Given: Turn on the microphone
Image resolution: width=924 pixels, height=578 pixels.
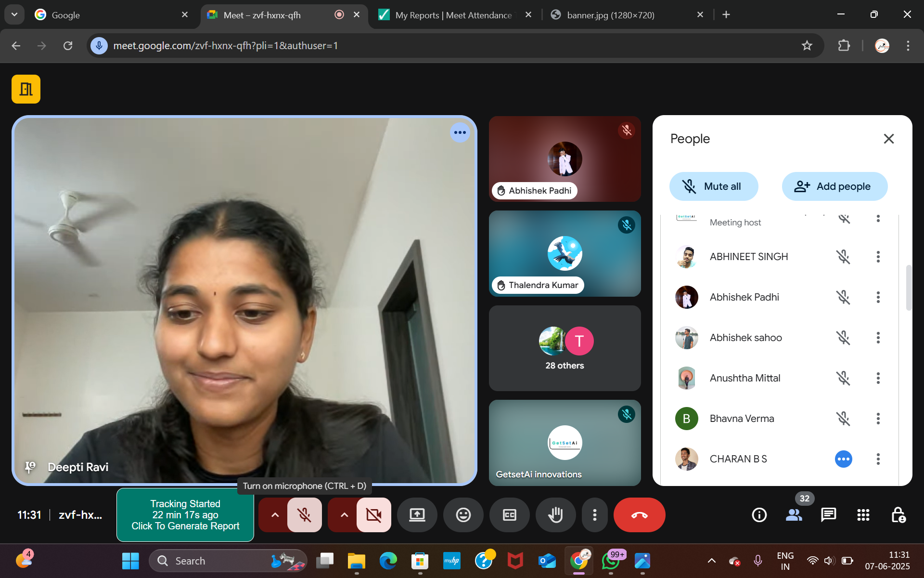Looking at the screenshot, I should [305, 515].
